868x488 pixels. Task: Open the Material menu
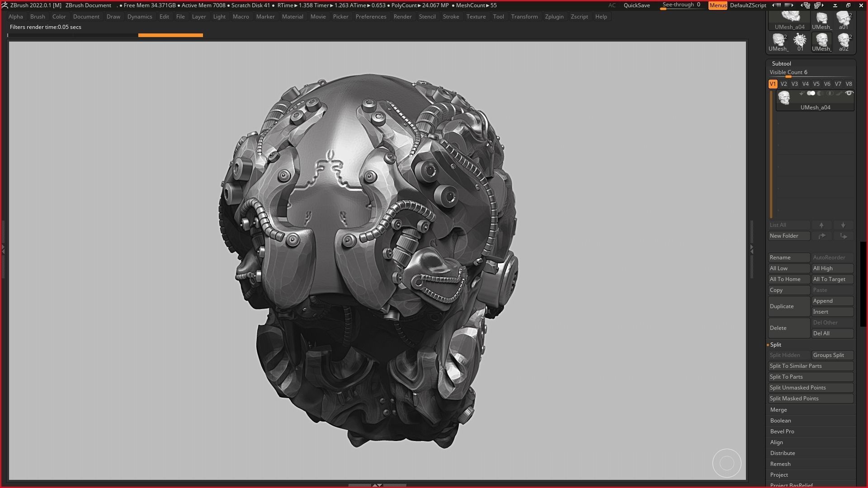tap(292, 17)
